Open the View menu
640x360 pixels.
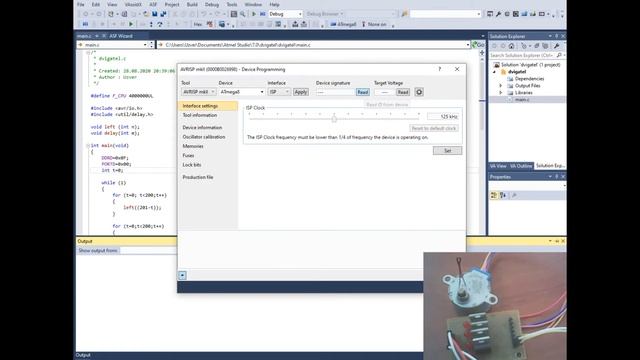112,4
